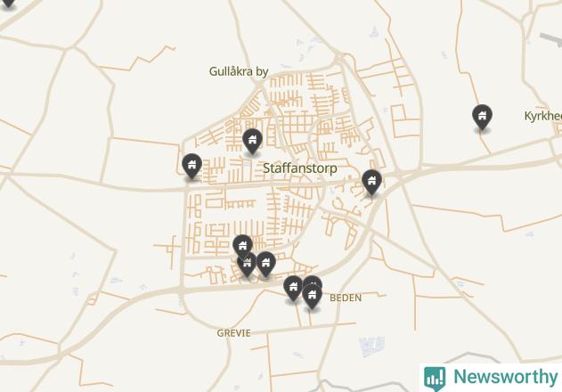Open the house marker on the western edge of Staffanstorp
Screen dimensions: 562x392
pos(191,166)
